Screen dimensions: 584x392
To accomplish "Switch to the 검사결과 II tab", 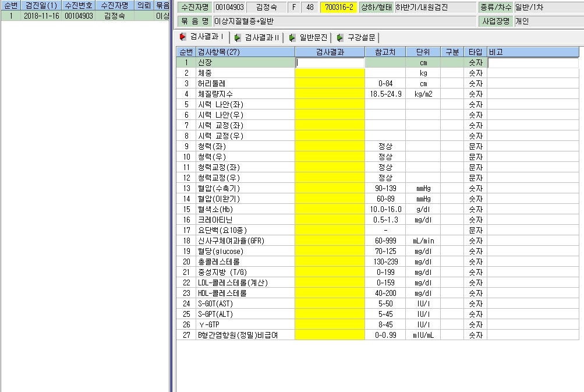I will click(257, 38).
